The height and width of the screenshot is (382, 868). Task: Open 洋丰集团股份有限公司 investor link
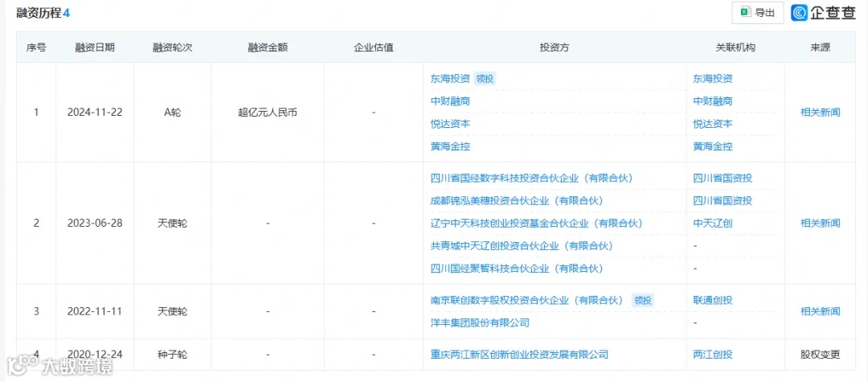(x=479, y=322)
